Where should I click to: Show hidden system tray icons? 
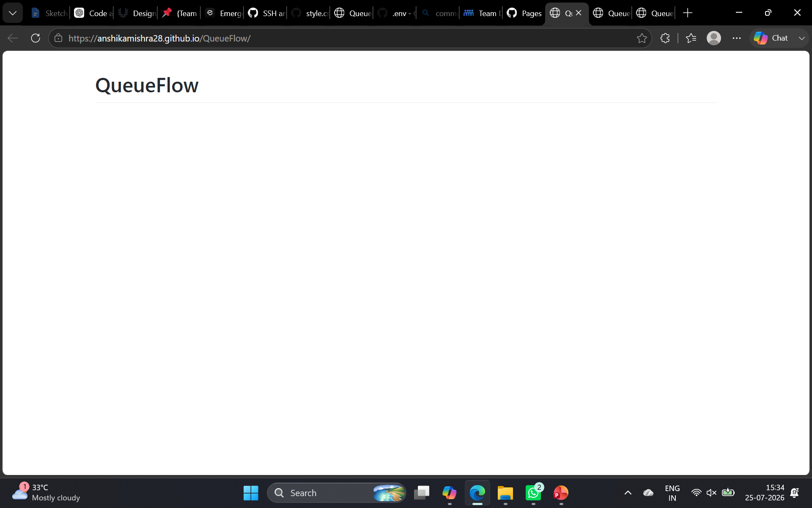[x=628, y=493]
